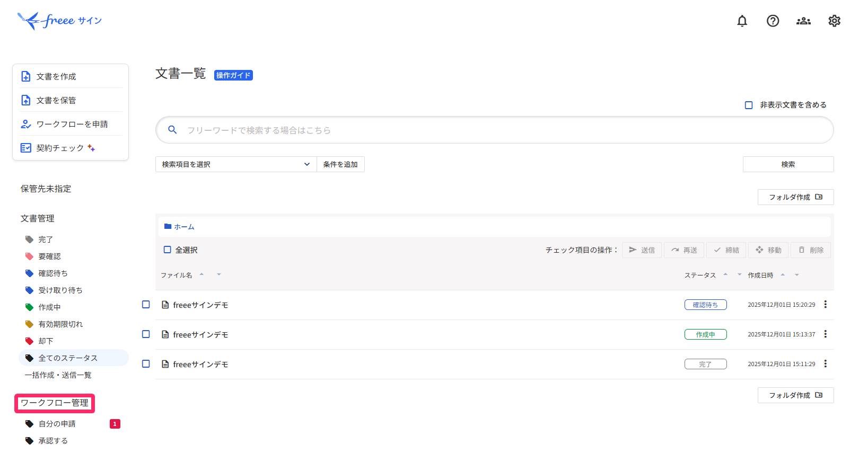Open 一括作成・送信一覧 in sidebar
The height and width of the screenshot is (453, 868).
[58, 375]
